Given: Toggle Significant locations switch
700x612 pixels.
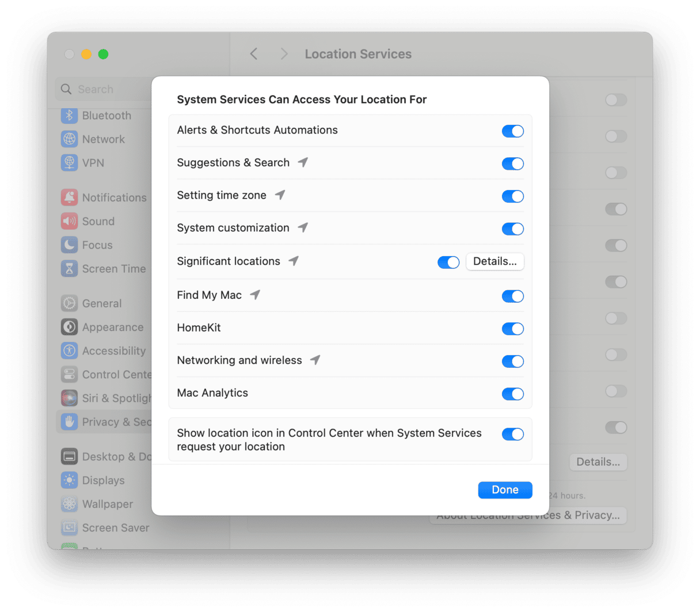Looking at the screenshot, I should [x=448, y=263].
